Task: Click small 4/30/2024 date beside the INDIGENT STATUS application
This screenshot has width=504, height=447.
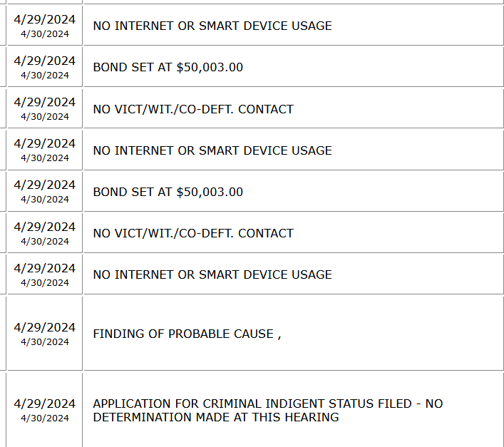Action: click(x=44, y=418)
